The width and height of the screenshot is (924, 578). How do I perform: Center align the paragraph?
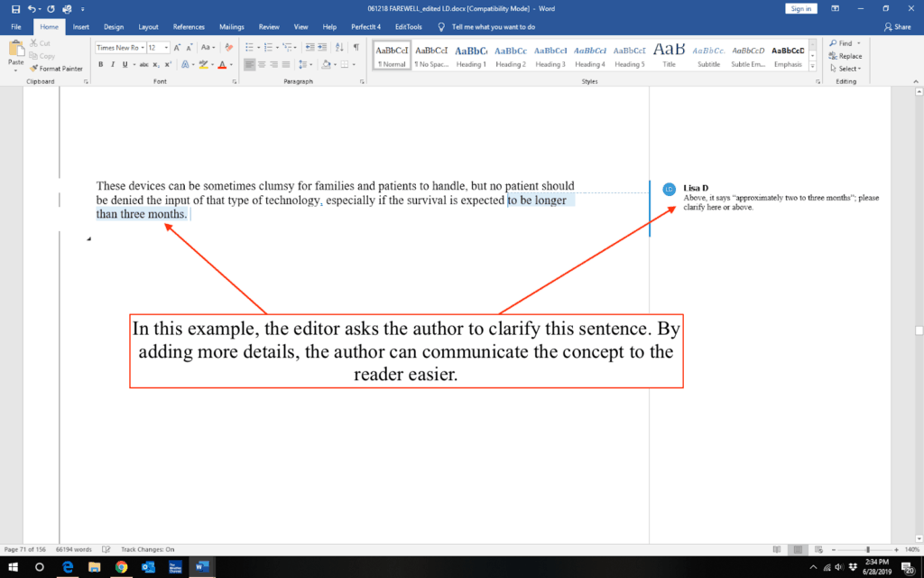click(x=262, y=64)
